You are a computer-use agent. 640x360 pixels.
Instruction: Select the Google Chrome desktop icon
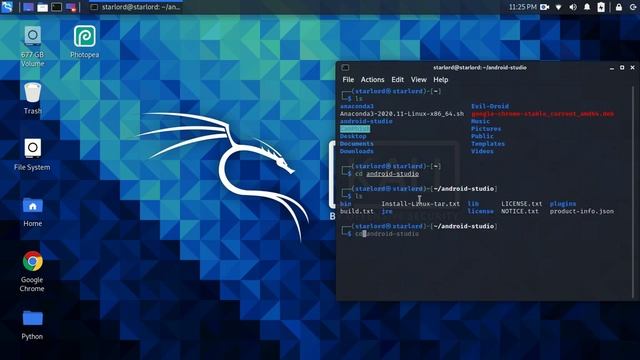click(x=32, y=271)
